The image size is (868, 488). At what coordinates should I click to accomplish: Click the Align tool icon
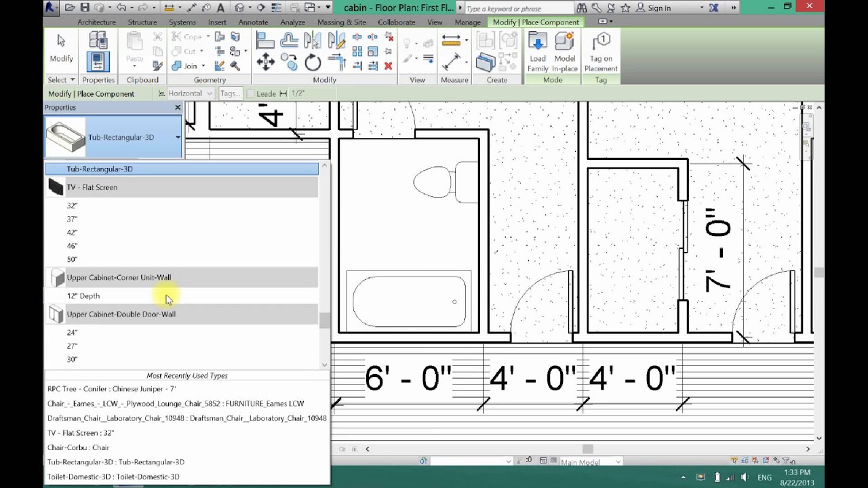coord(266,41)
